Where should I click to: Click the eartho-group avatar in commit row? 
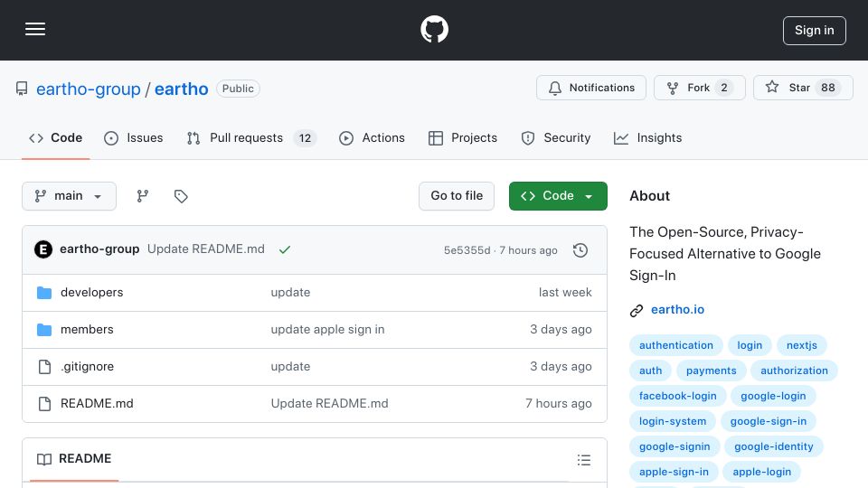[x=43, y=249]
